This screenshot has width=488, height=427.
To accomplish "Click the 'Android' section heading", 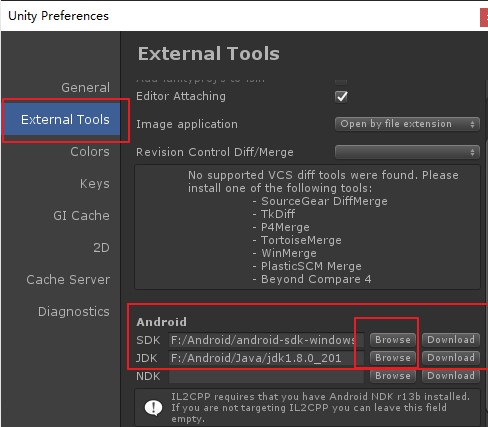I will (162, 322).
